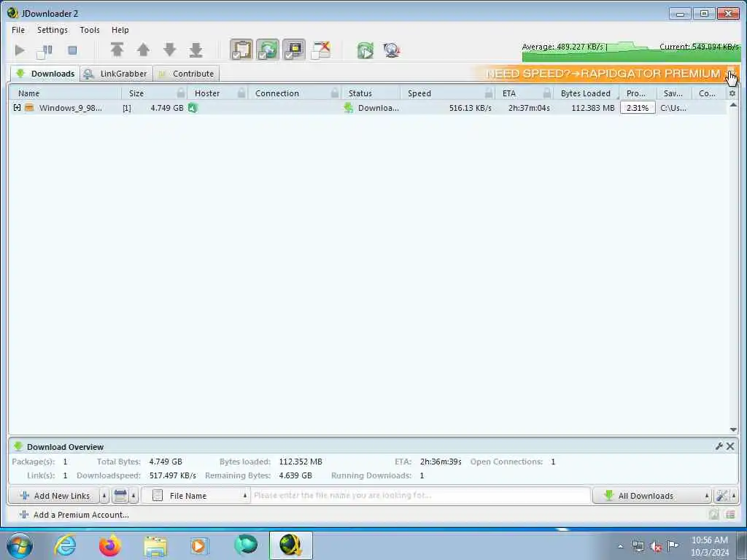This screenshot has width=747, height=560.
Task: Sort the list by Size column
Action: 136,93
